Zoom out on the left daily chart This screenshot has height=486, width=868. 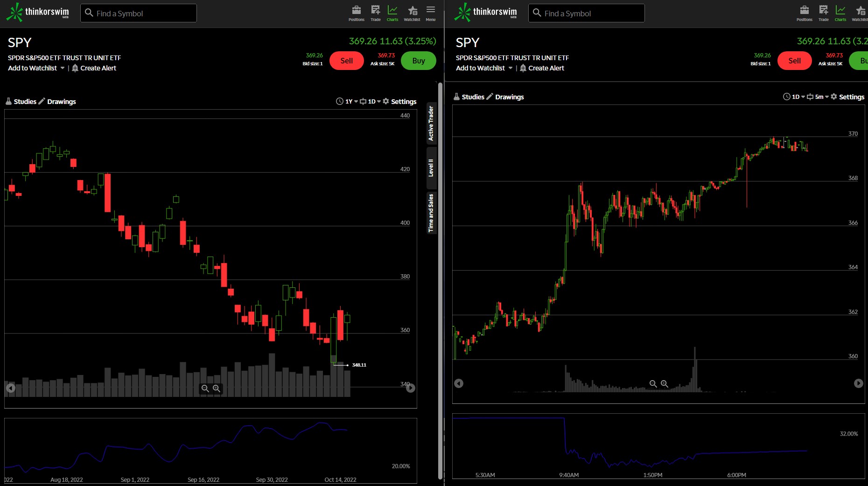pos(205,388)
